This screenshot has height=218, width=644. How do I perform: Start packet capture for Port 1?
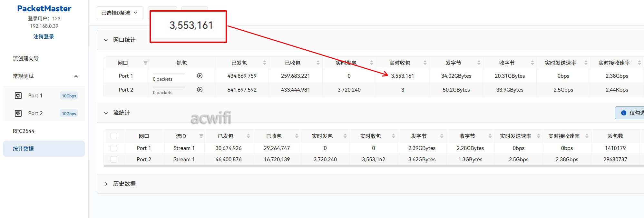coord(200,76)
